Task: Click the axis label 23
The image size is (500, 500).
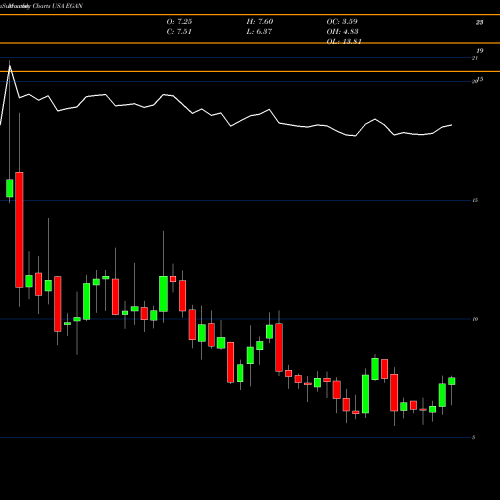Action: pos(479,23)
